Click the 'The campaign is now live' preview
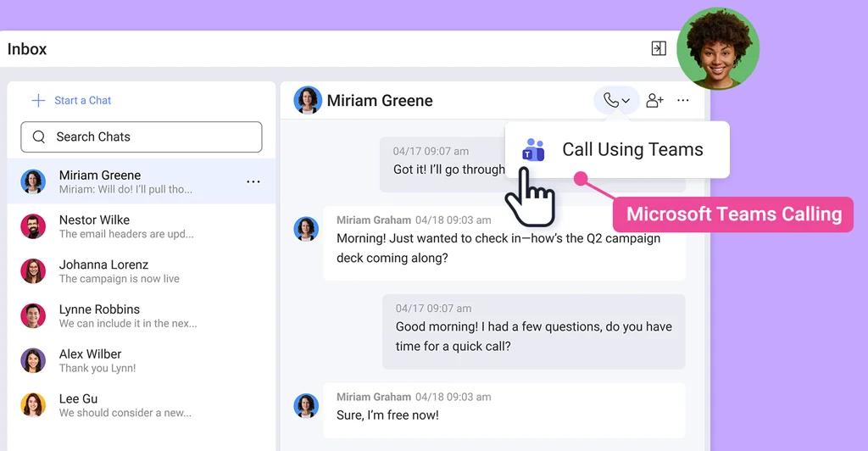Viewport: 868px width, 451px height. (119, 279)
